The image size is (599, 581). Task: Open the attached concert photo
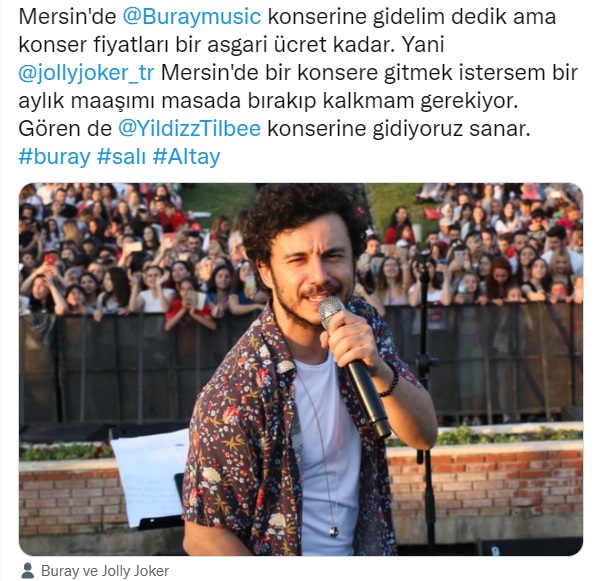301,369
